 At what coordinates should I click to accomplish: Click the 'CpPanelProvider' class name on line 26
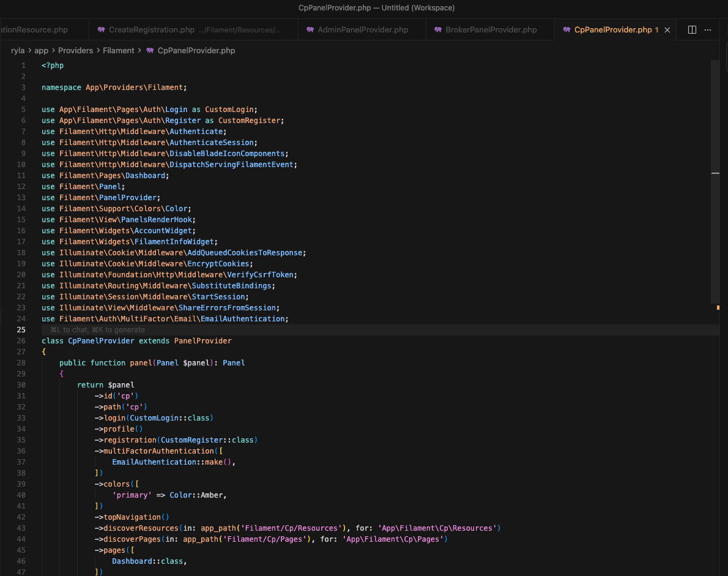pyautogui.click(x=101, y=341)
